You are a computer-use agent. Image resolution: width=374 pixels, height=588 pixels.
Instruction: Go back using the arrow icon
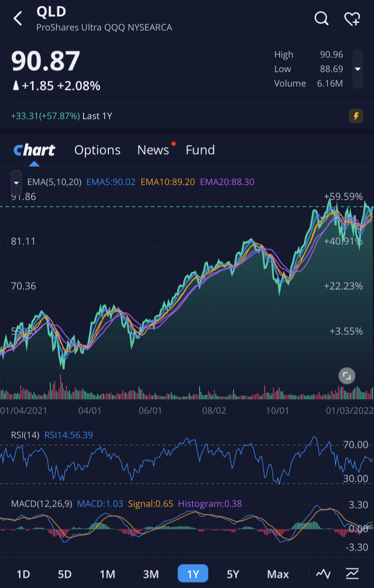(18, 19)
